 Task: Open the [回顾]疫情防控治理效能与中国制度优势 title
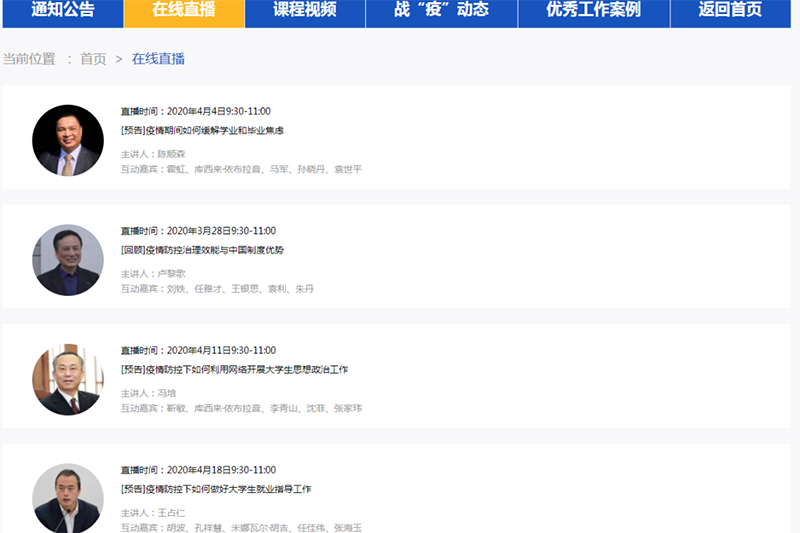click(x=202, y=250)
